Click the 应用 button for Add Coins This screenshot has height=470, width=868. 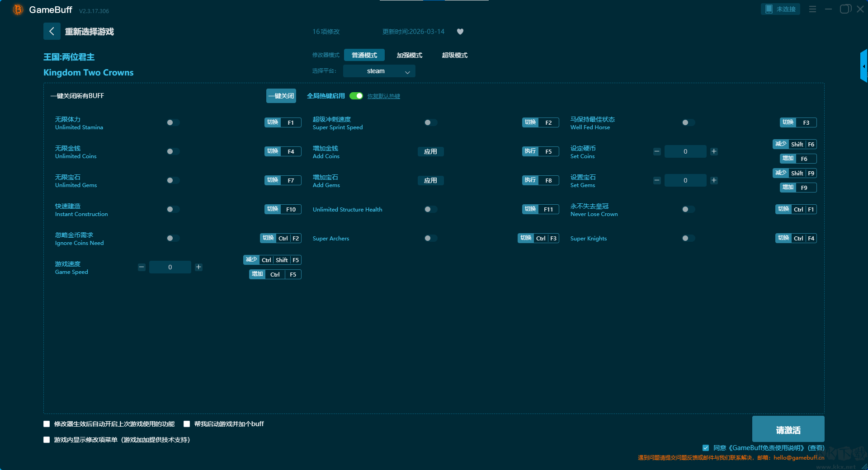(x=430, y=151)
